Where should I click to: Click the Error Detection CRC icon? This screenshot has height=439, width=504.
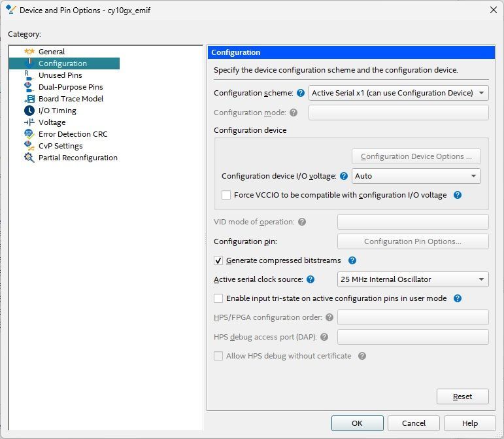click(x=29, y=134)
